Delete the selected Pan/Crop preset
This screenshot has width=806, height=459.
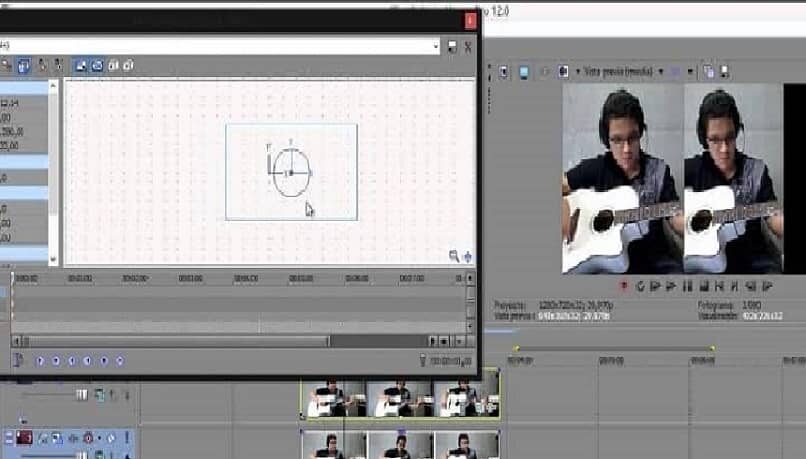468,47
